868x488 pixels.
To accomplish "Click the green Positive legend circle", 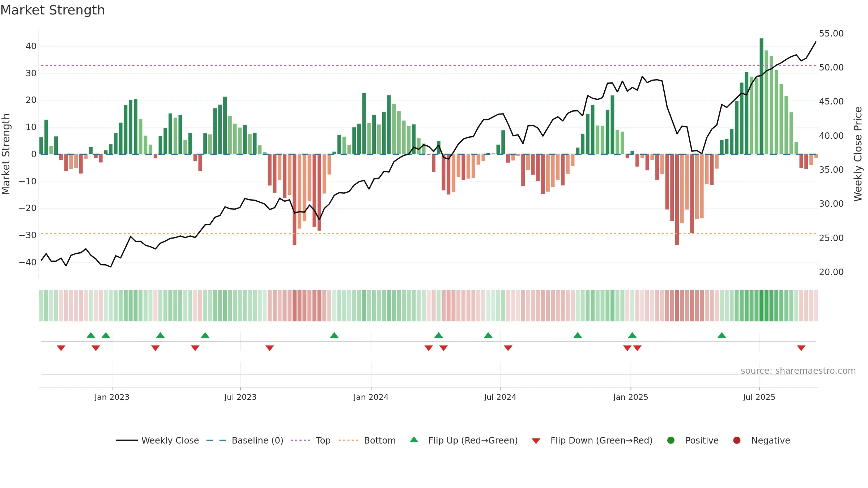I will 671,440.
